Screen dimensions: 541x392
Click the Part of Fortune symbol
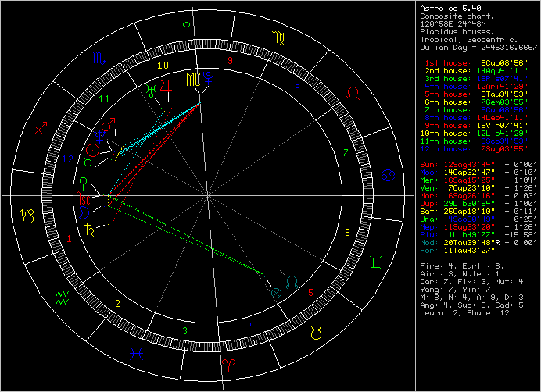(275, 293)
